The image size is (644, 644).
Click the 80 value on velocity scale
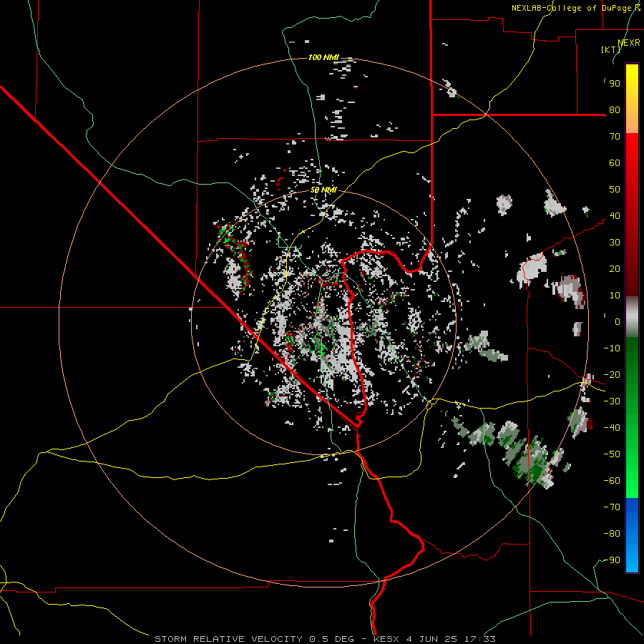(615, 109)
